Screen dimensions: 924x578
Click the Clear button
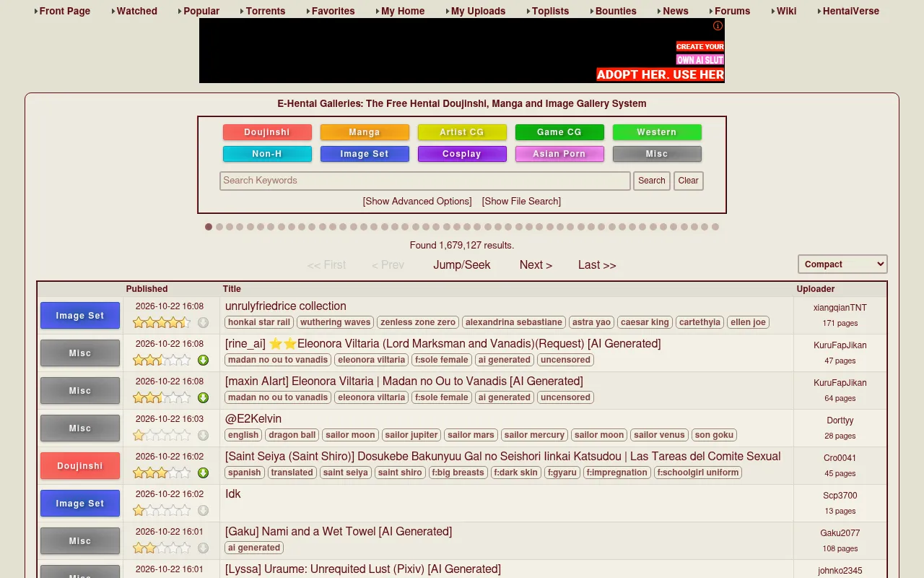click(689, 181)
